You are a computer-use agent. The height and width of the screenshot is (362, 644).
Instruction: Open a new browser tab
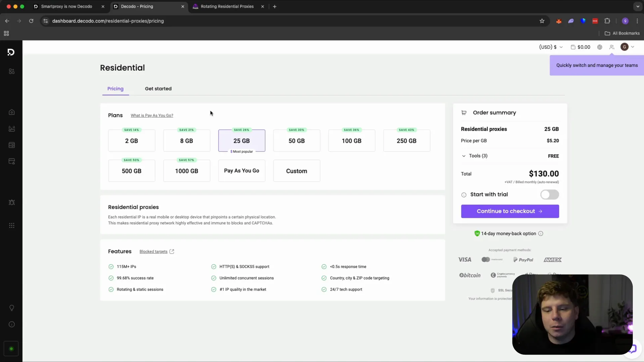tap(275, 6)
